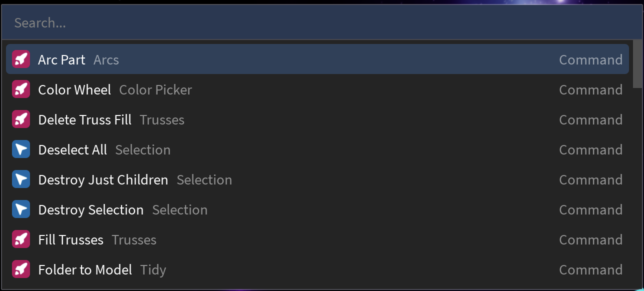The image size is (644, 291).
Task: Click into the Search input field
Action: pos(200,22)
